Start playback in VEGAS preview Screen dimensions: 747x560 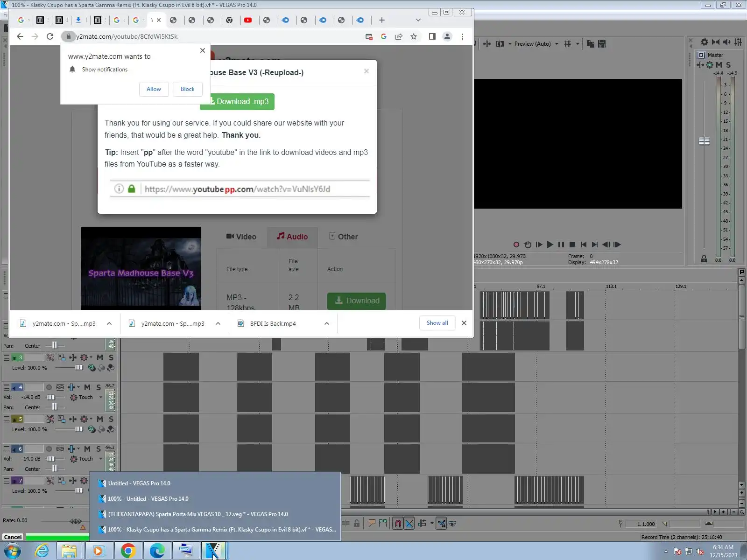550,245
